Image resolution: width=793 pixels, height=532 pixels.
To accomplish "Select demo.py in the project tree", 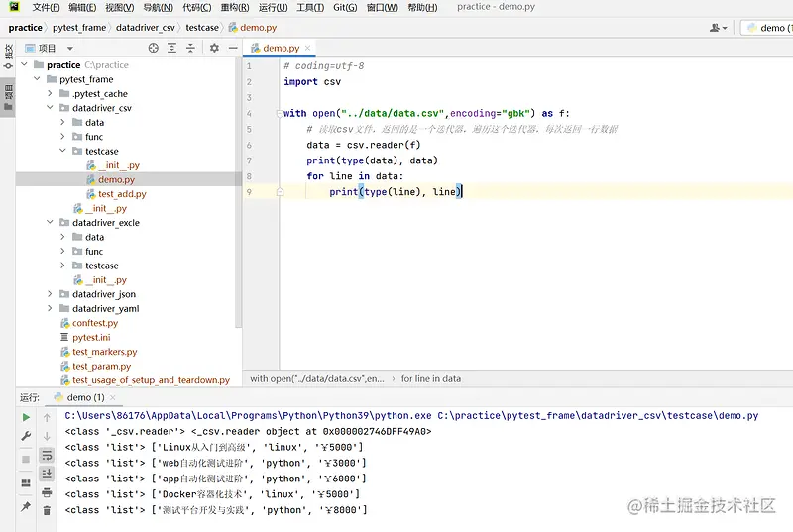I will coord(116,179).
